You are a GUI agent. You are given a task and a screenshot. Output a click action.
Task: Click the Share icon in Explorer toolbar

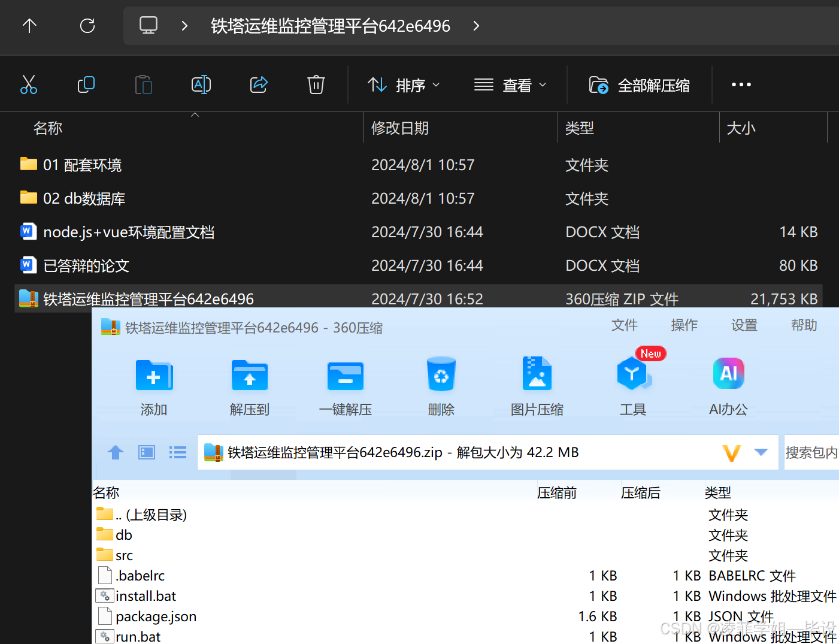pyautogui.click(x=259, y=84)
